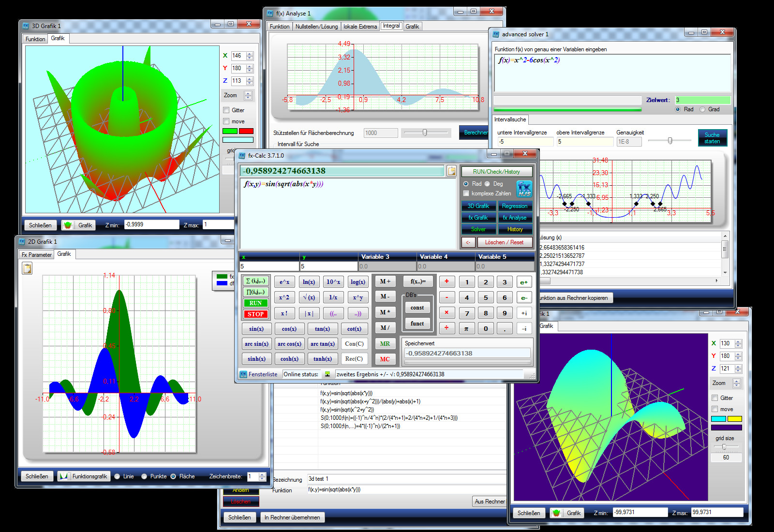Switch to the Integral tab
Image resolution: width=774 pixels, height=532 pixels.
pyautogui.click(x=391, y=26)
